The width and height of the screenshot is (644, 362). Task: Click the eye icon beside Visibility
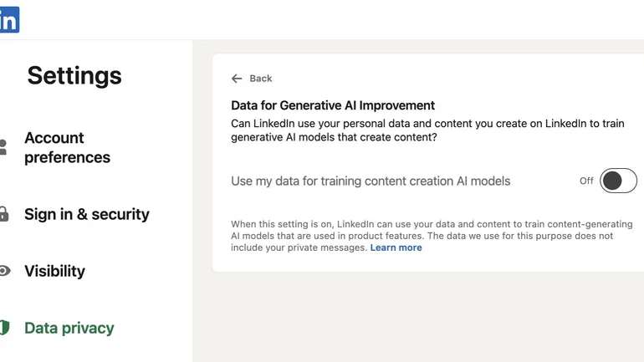point(4,271)
